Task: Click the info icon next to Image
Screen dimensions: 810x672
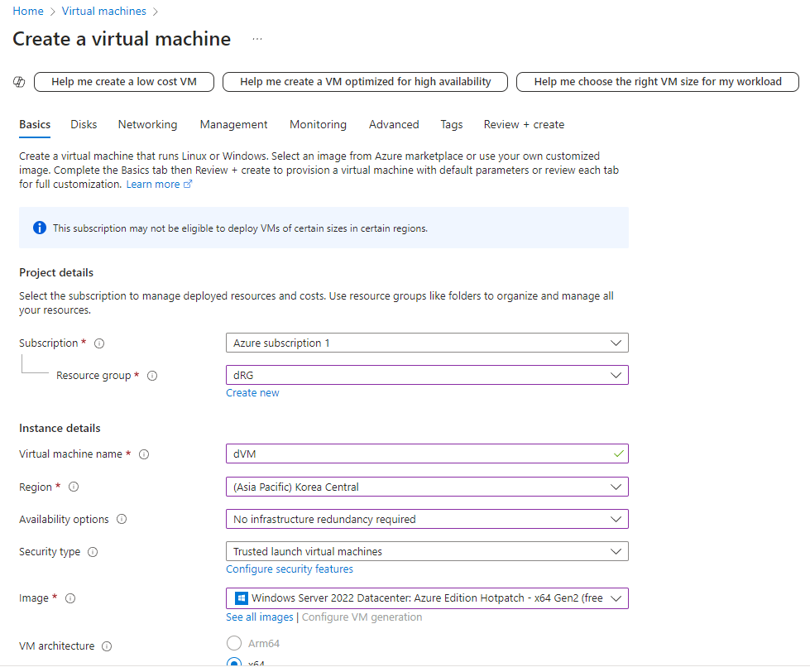Action: click(70, 598)
